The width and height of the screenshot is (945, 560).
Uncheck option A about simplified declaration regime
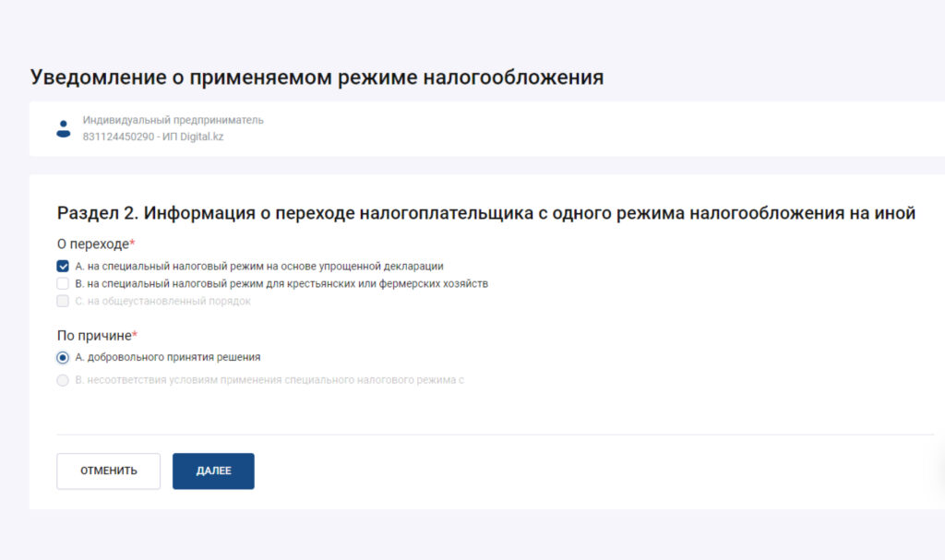[62, 266]
